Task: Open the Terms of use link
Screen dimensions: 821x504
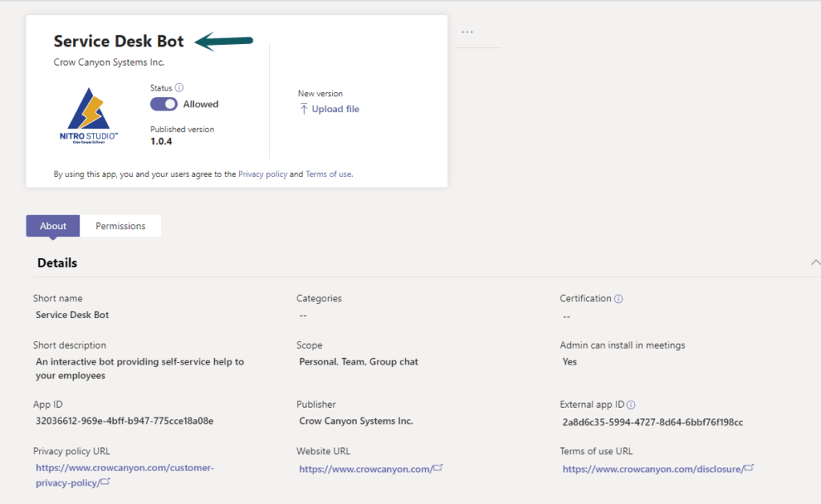Action: (328, 175)
